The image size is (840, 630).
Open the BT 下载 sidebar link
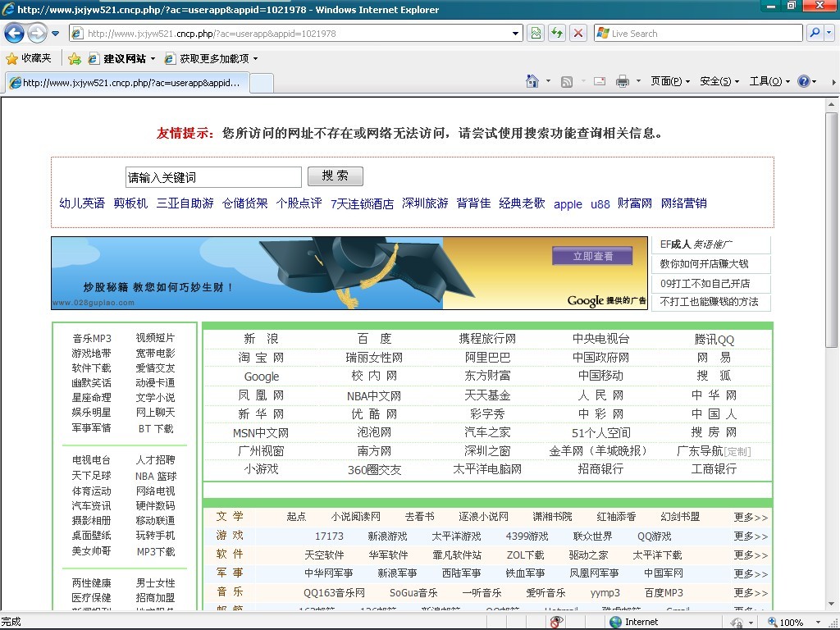pos(155,428)
